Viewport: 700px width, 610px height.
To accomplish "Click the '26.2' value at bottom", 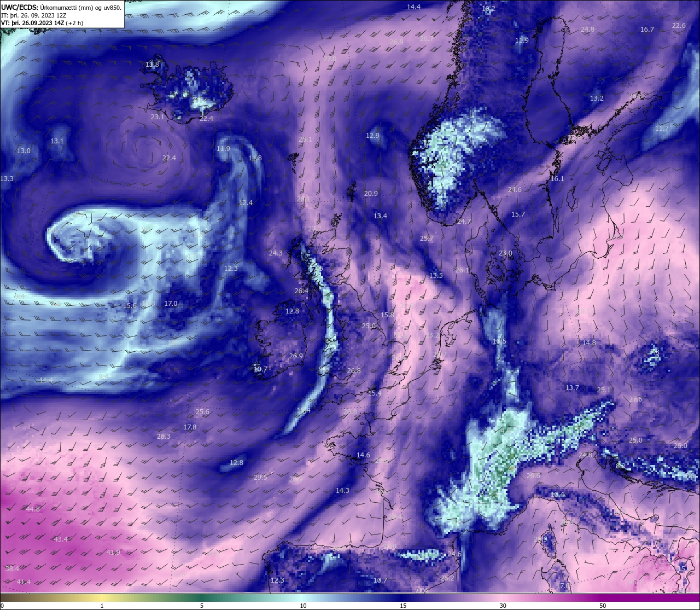I will (x=447, y=578).
